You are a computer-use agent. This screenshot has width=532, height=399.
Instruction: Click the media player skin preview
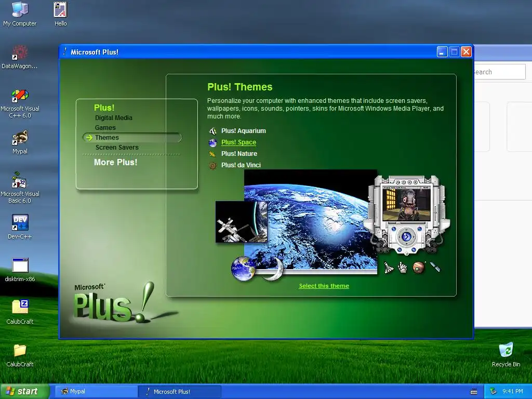pos(406,215)
